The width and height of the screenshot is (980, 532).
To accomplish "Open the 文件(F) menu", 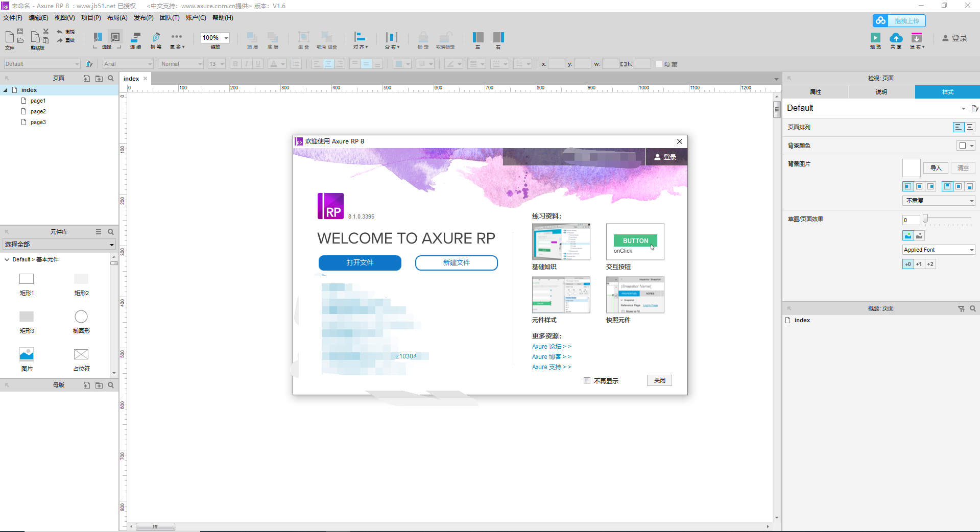I will [x=13, y=18].
